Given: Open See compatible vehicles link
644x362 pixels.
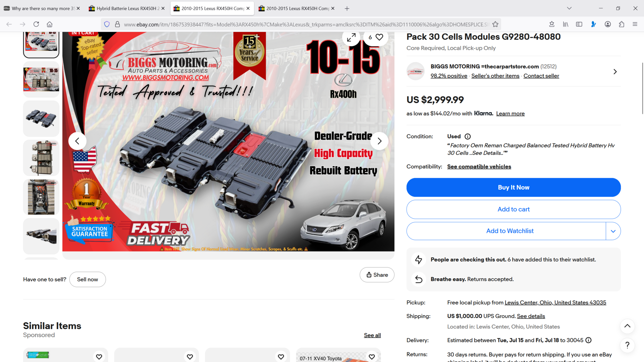Looking at the screenshot, I should pos(479,167).
